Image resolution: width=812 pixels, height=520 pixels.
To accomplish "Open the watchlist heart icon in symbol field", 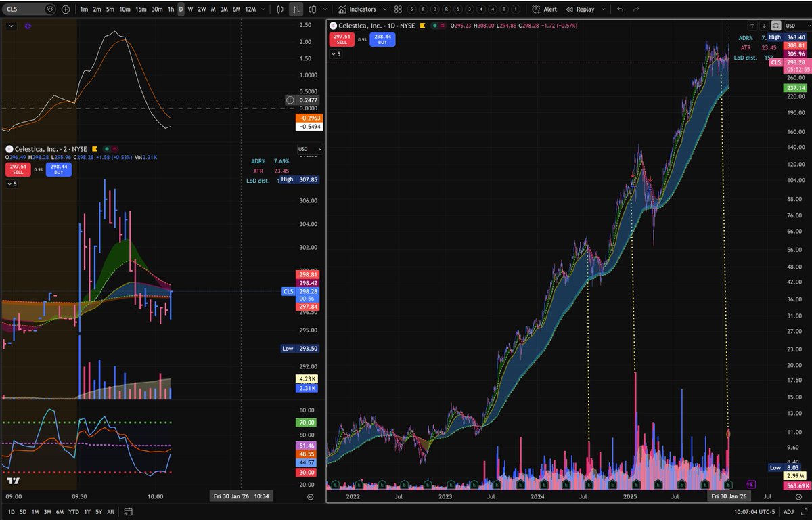I will pyautogui.click(x=49, y=9).
